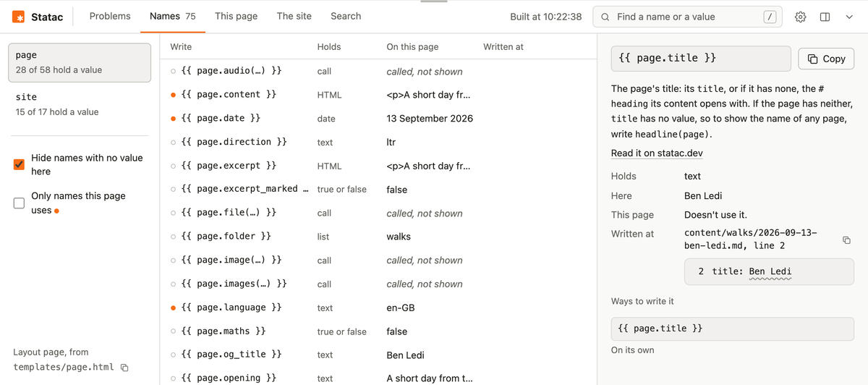This screenshot has width=868, height=385.
Task: Switch to the Problems tab
Action: [x=110, y=16]
